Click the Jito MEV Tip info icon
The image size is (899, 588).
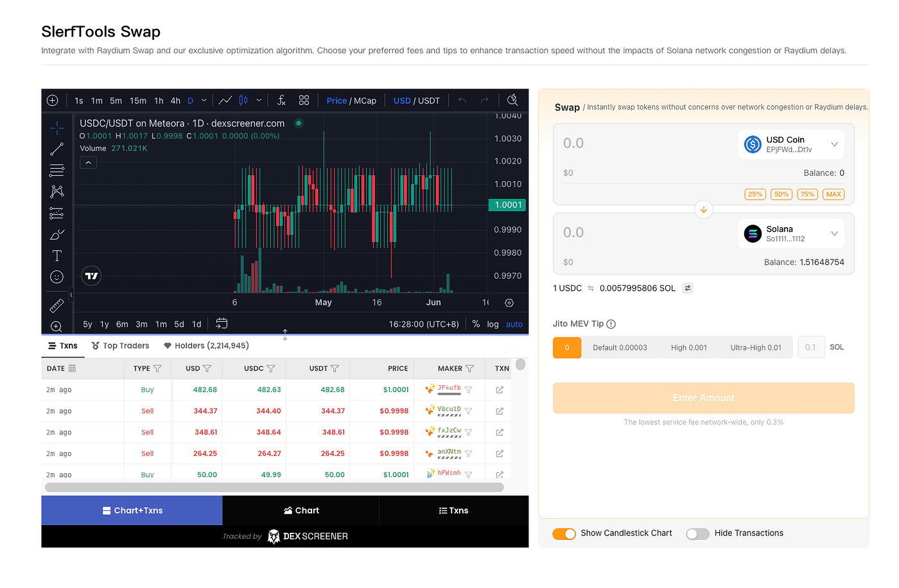611,324
